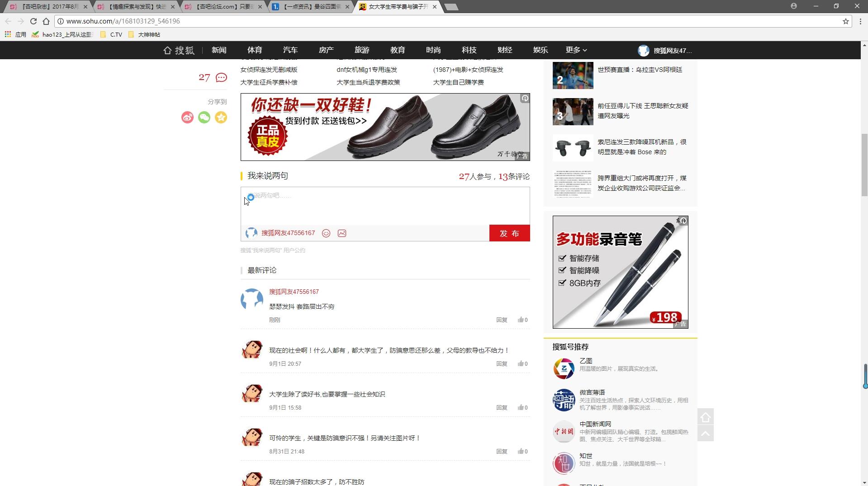Close the shoe advertisement banner

pos(525,99)
